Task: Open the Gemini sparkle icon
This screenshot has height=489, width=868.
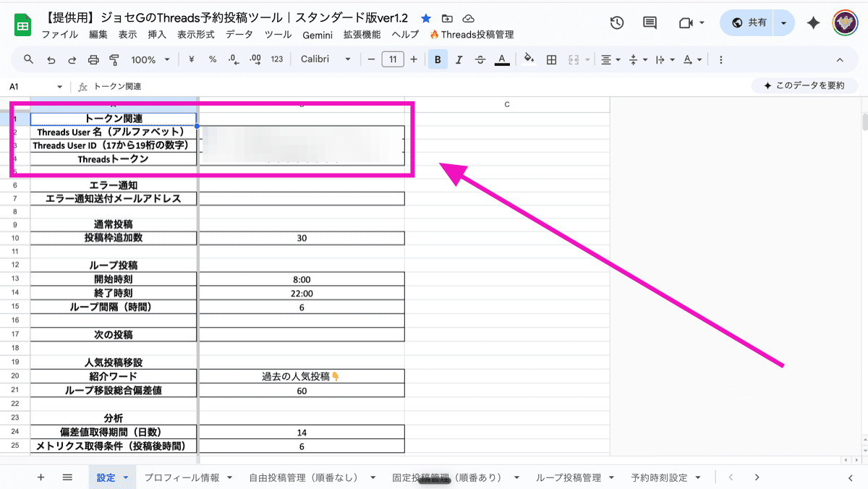Action: click(814, 23)
